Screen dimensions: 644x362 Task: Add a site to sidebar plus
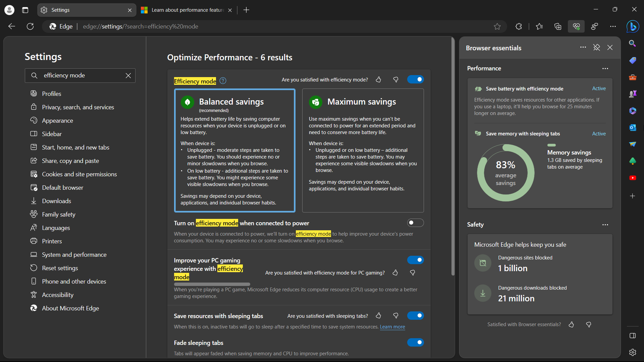pyautogui.click(x=633, y=196)
